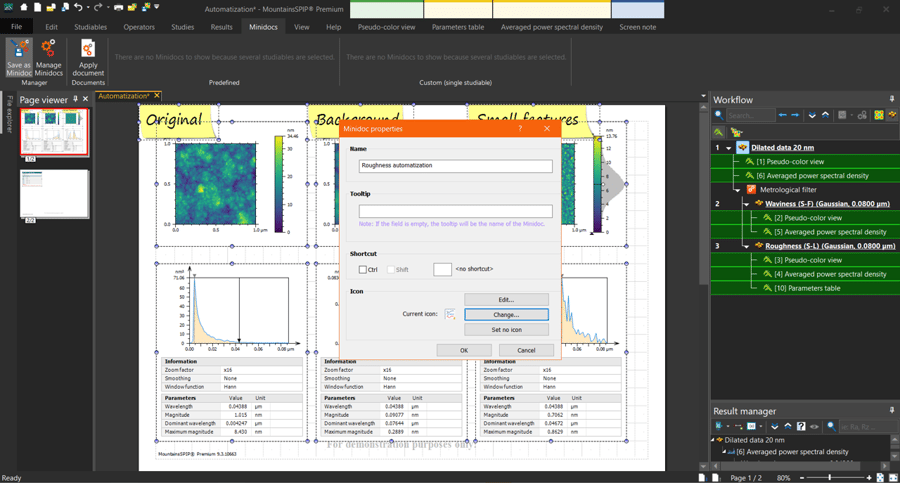Collapse the Dilated data 20 nm workflow node
This screenshot has width=900, height=483.
pos(728,148)
